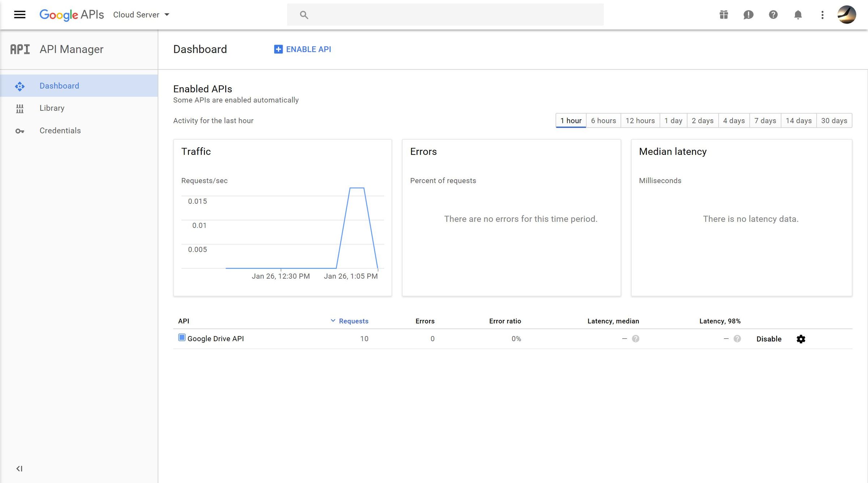Open the feedback alert icon

[748, 15]
